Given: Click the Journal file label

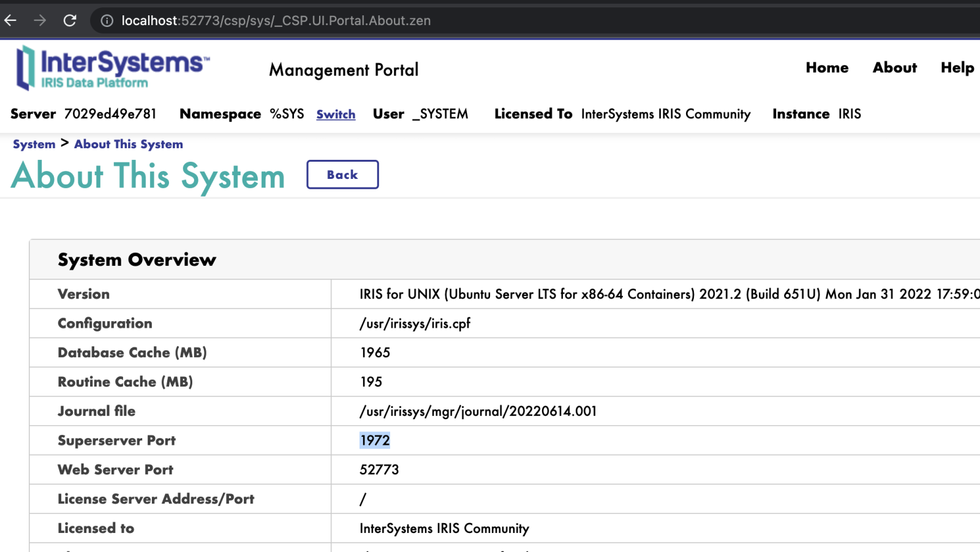Looking at the screenshot, I should click(97, 411).
